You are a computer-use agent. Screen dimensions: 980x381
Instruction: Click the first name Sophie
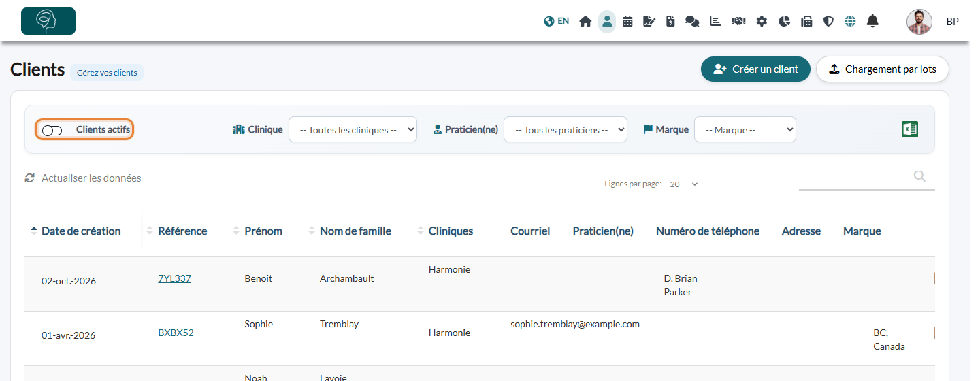coord(259,325)
